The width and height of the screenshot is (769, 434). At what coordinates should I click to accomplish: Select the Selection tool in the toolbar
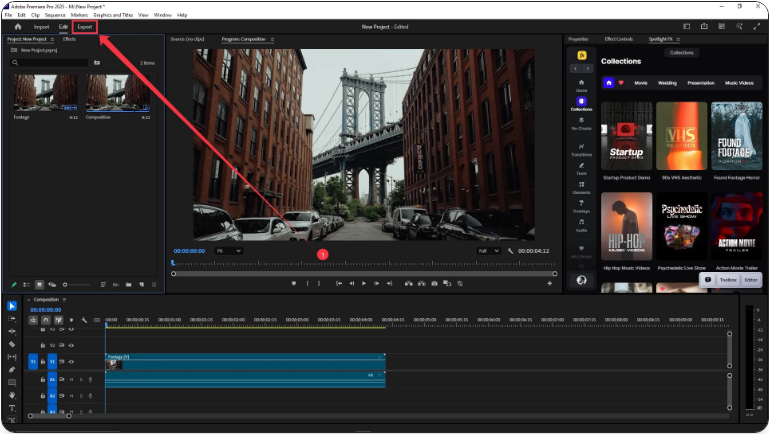(x=12, y=306)
